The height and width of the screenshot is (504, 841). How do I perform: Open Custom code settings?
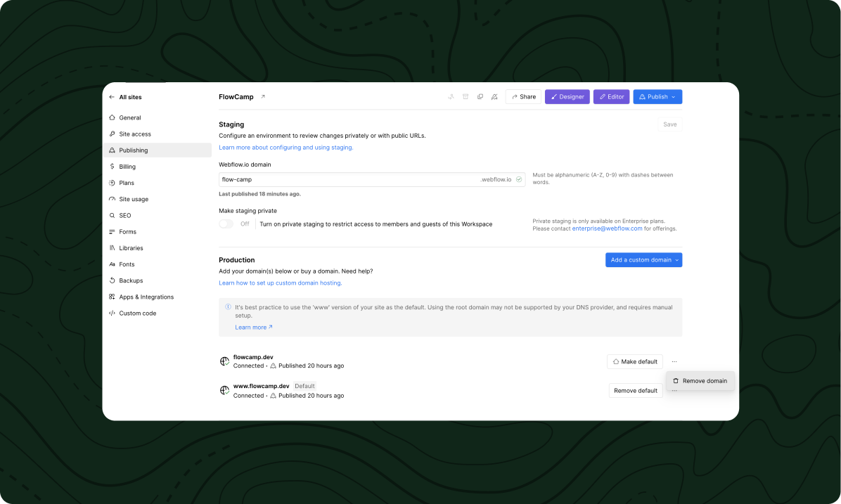(157, 313)
